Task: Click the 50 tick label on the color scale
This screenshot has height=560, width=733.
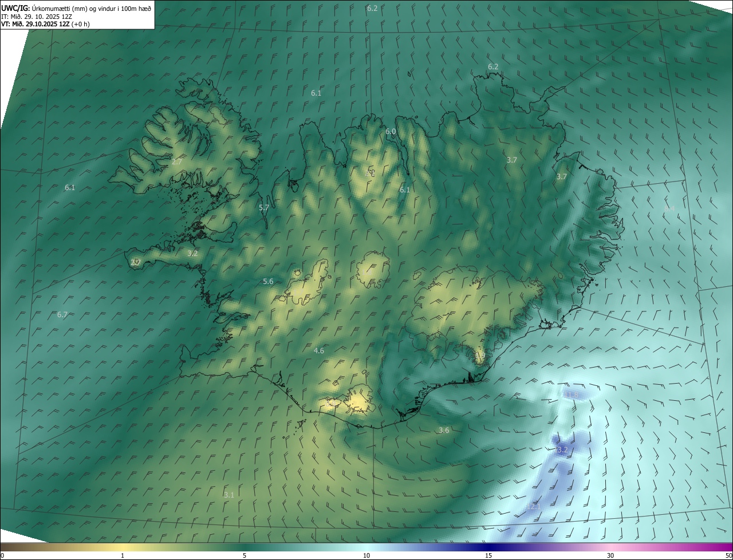Action: point(728,555)
